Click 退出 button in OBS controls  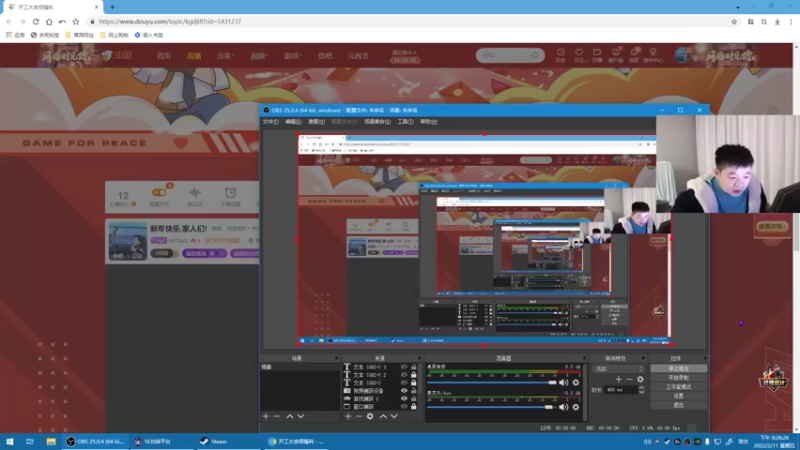tap(679, 405)
